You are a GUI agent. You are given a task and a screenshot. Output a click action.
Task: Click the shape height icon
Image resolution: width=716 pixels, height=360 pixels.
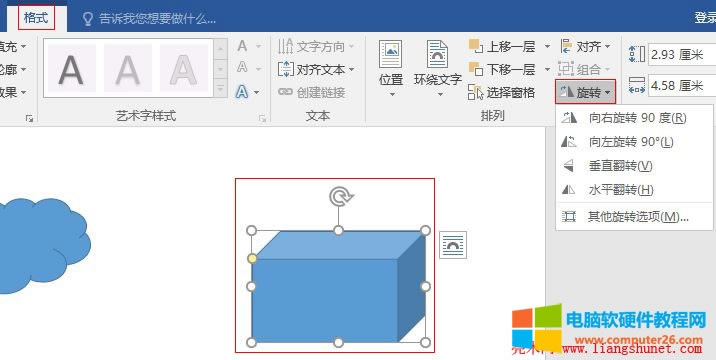click(x=637, y=54)
